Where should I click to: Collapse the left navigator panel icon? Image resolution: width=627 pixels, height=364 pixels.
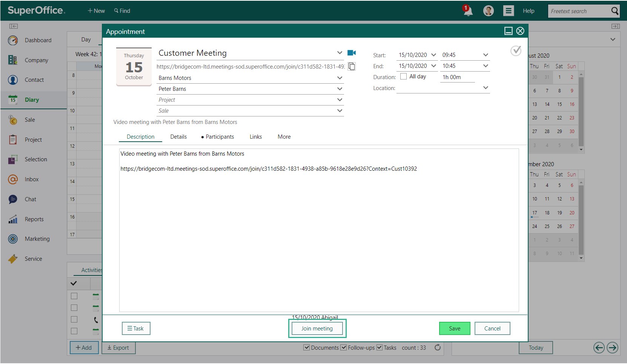point(14,26)
